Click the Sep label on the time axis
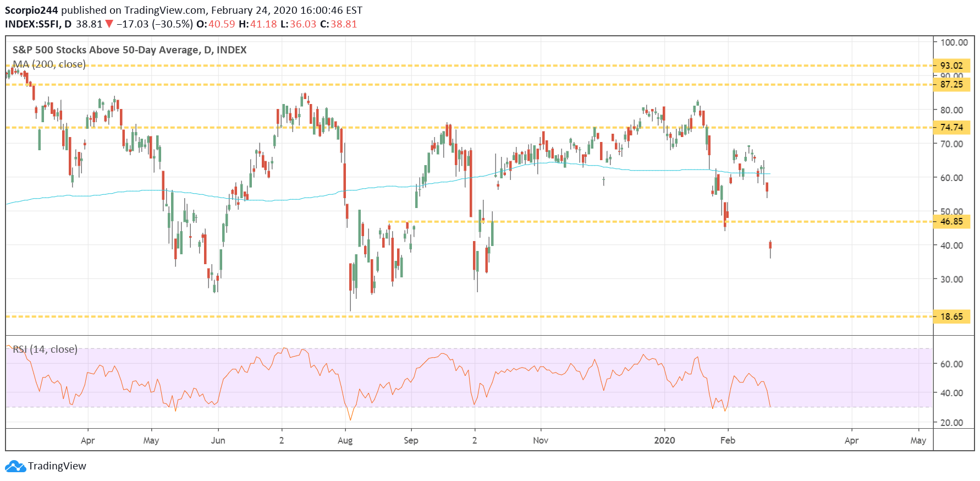Screen dimensions: 980x481 [x=411, y=440]
